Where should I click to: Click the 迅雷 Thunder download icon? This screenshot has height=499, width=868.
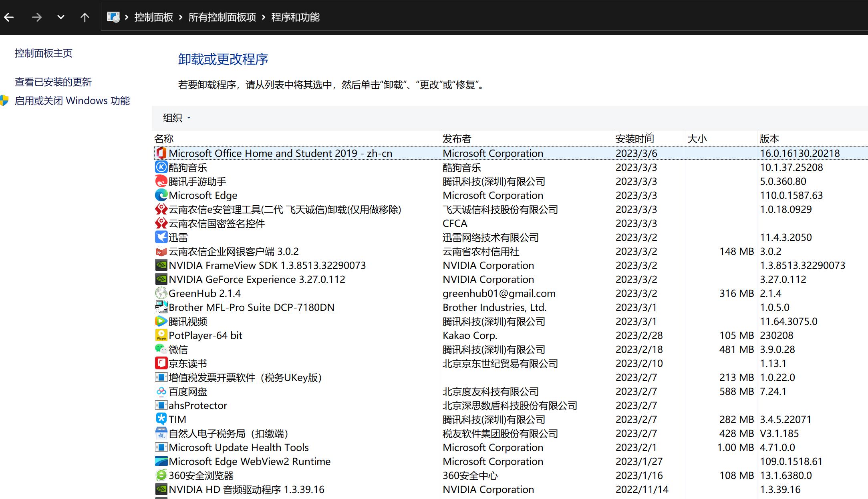pyautogui.click(x=161, y=237)
